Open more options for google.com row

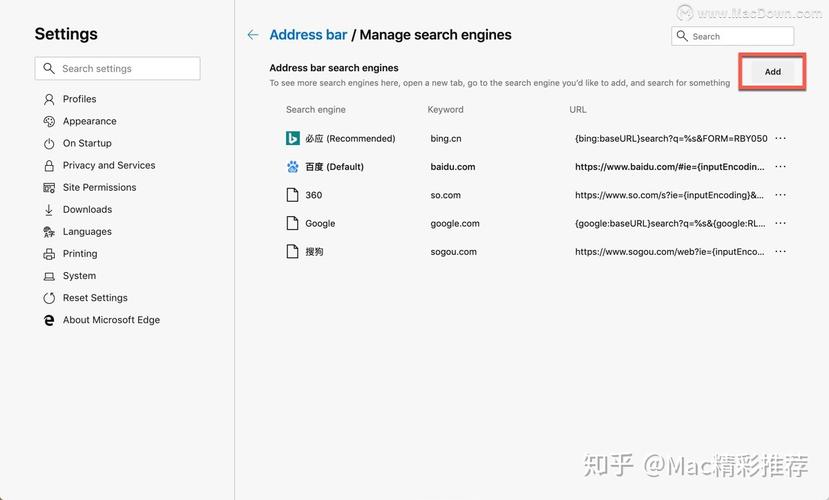point(780,223)
